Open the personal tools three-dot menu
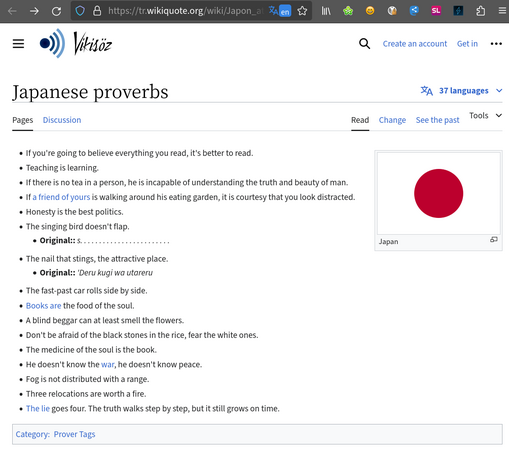Image resolution: width=509 pixels, height=453 pixels. [496, 44]
